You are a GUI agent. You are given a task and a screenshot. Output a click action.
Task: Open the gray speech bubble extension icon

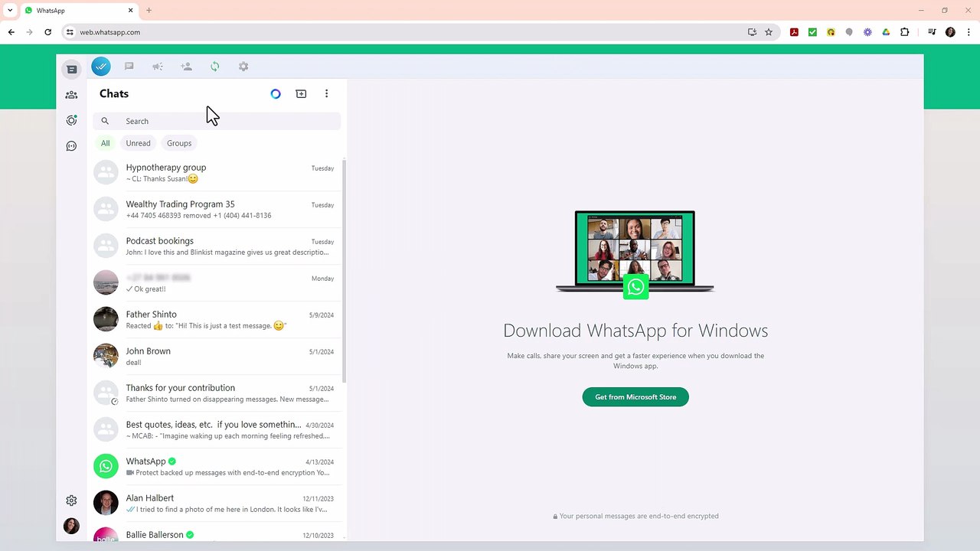(849, 32)
